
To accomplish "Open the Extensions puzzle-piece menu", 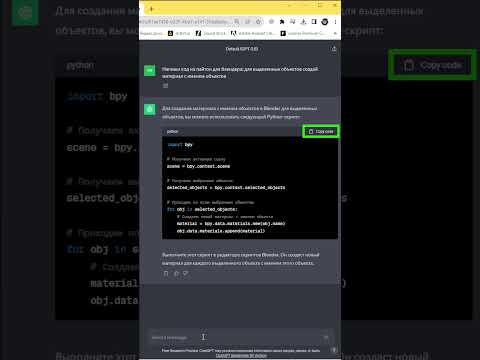I will pyautogui.click(x=282, y=22).
